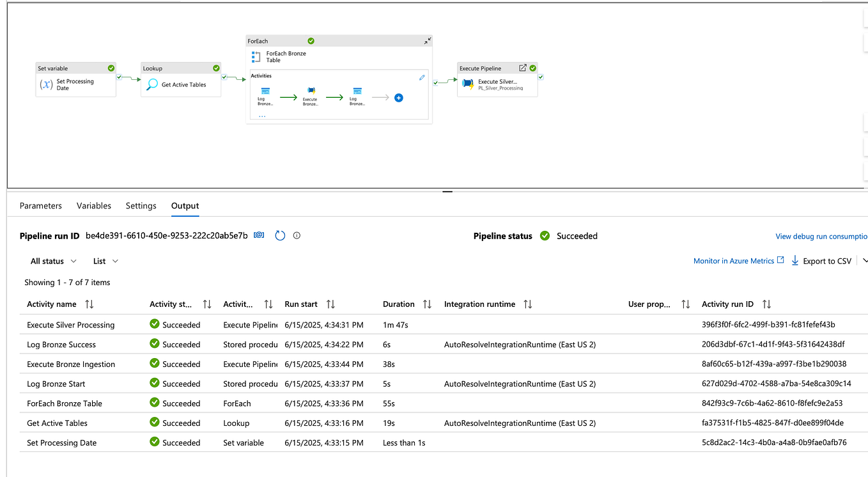Image resolution: width=868 pixels, height=477 pixels.
Task: Toggle Activity name column sorting
Action: click(x=89, y=304)
